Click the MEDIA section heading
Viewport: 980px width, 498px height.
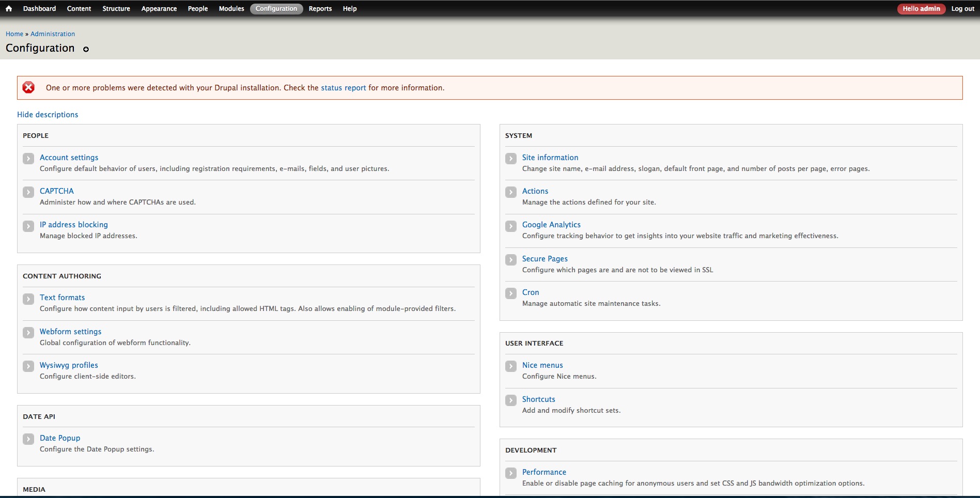click(34, 489)
